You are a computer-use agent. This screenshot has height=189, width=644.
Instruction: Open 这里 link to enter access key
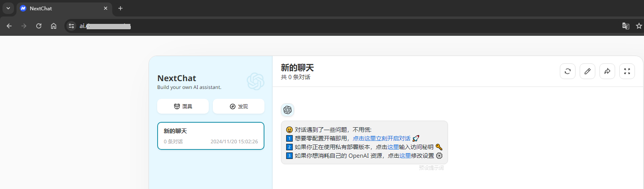393,147
